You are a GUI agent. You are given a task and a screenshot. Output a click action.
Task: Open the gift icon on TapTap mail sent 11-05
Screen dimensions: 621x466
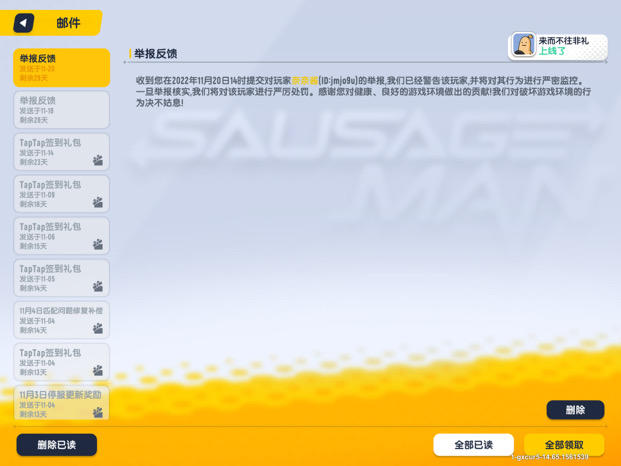tap(97, 286)
